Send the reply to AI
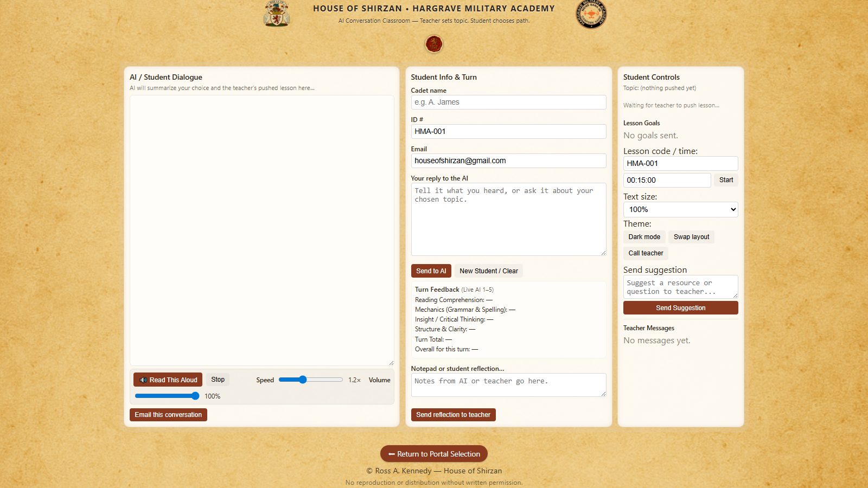 431,271
